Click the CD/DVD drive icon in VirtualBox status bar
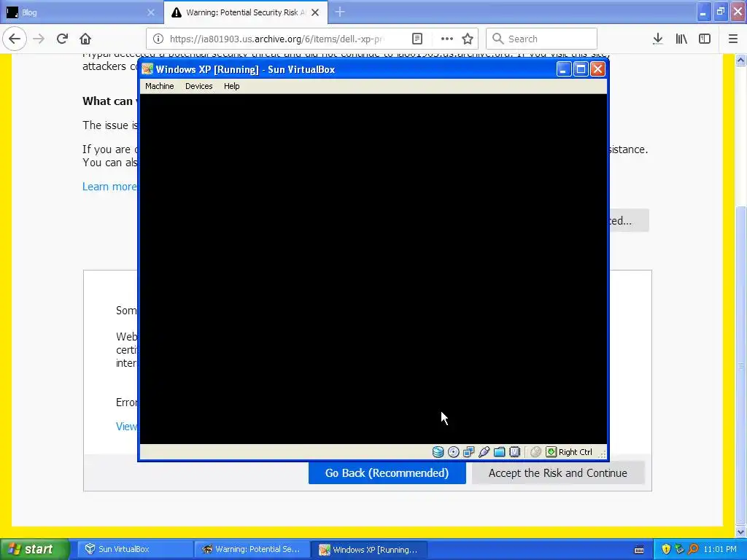This screenshot has width=747, height=560. pyautogui.click(x=454, y=452)
